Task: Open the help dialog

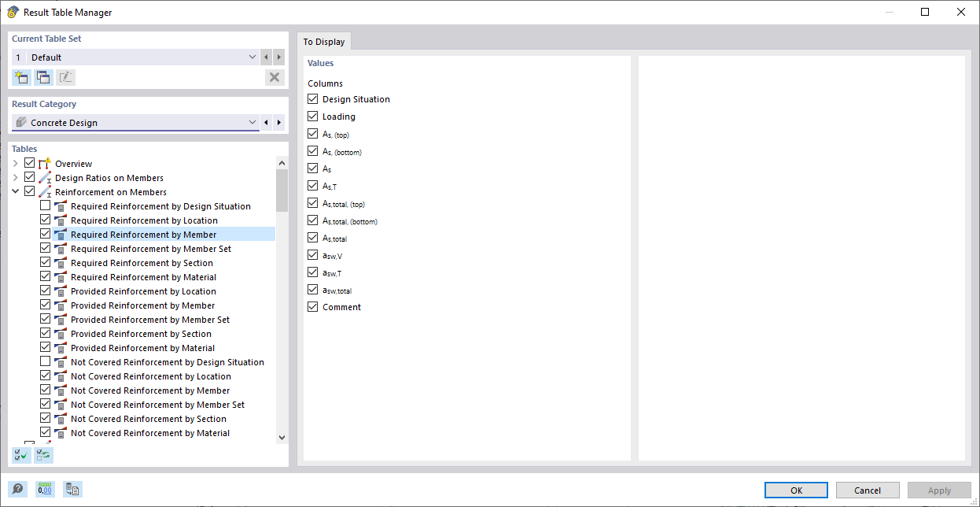Action: [17, 488]
